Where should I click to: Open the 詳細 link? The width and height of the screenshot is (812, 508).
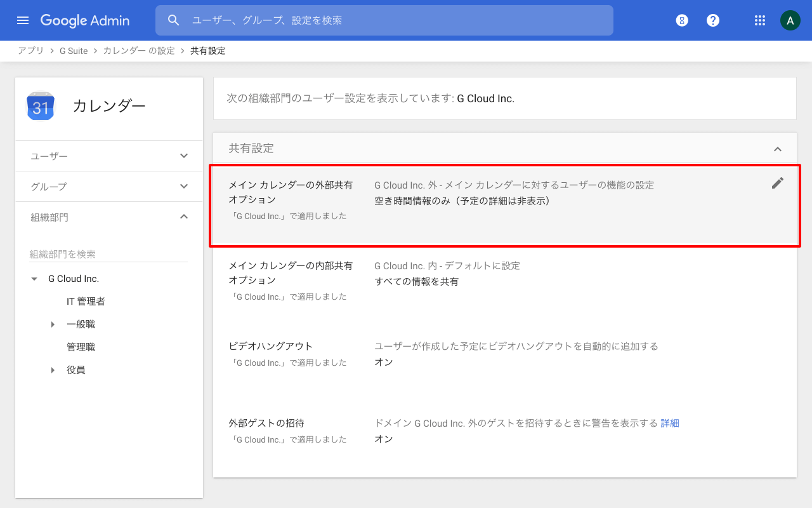tap(670, 423)
